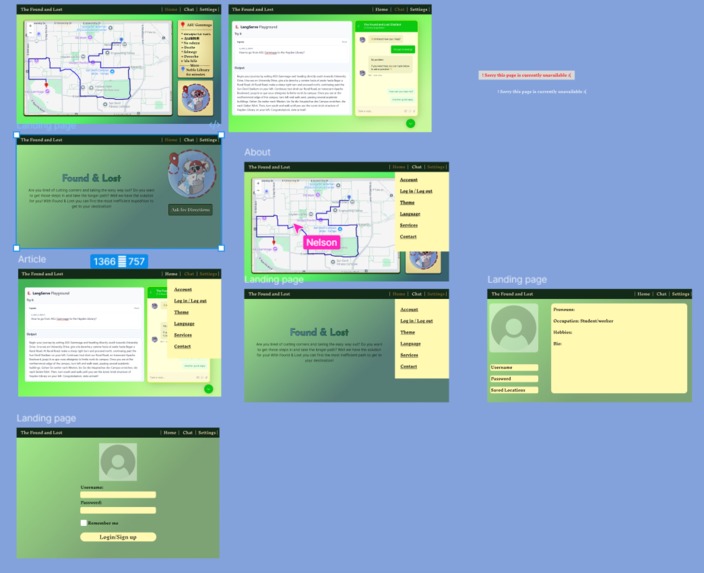Click the red destination pin on the directions-list frame's map
Viewport: 704px width, 573px height.
[x=46, y=84]
